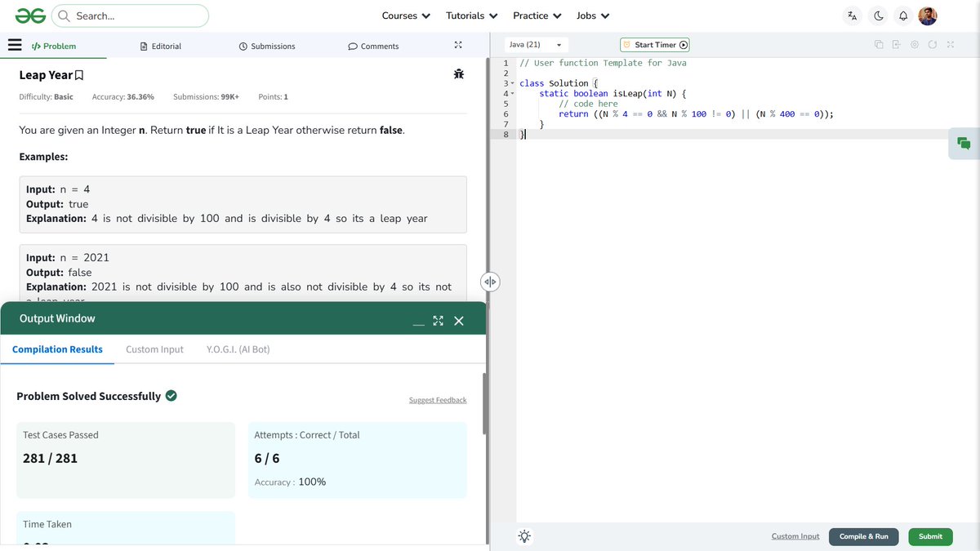Open the Jobs dropdown menu
The image size is (980, 551).
(x=593, y=16)
